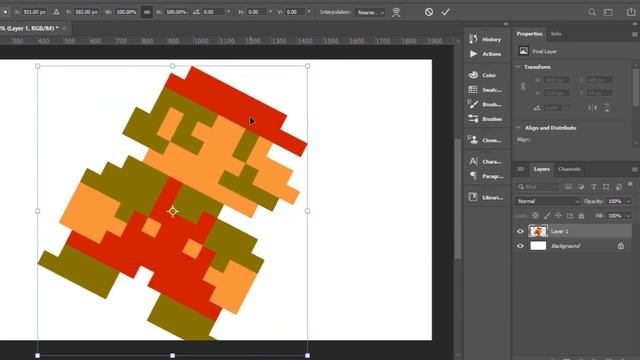Lock all layer attributes
This screenshot has width=640, height=360.
point(581,216)
